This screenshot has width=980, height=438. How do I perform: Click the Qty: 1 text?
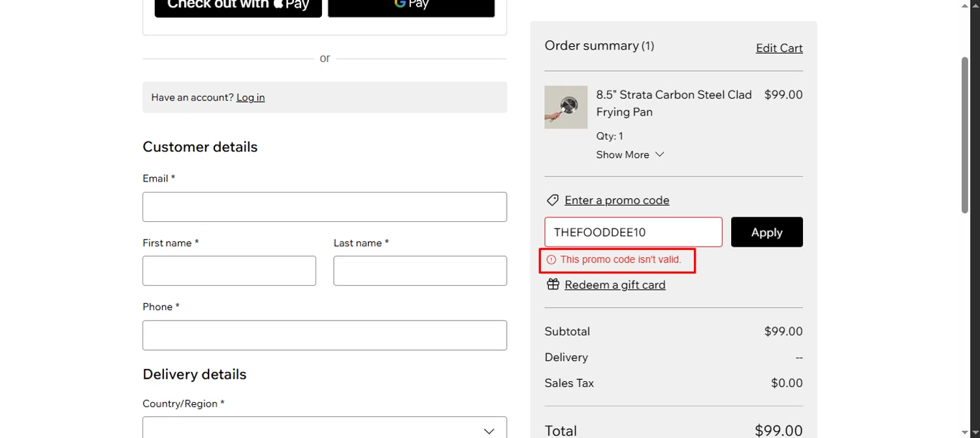(x=610, y=136)
